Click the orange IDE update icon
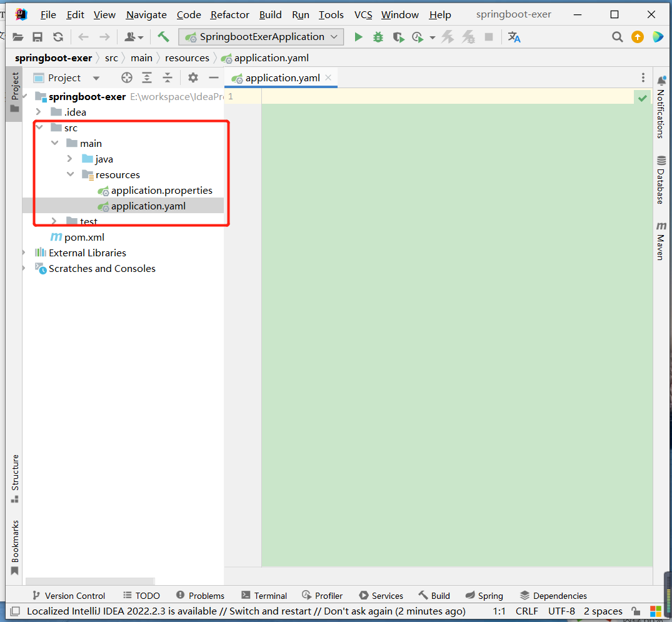The width and height of the screenshot is (672, 622). pyautogui.click(x=637, y=38)
